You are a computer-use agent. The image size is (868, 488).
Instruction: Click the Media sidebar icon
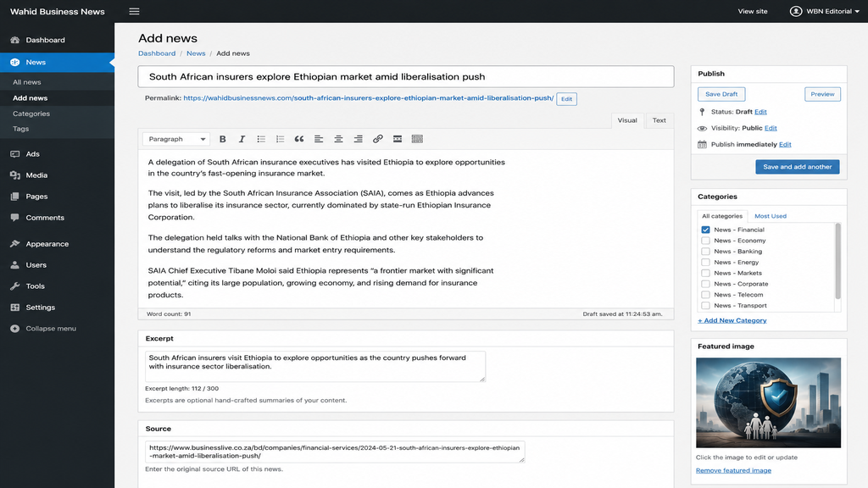[15, 175]
